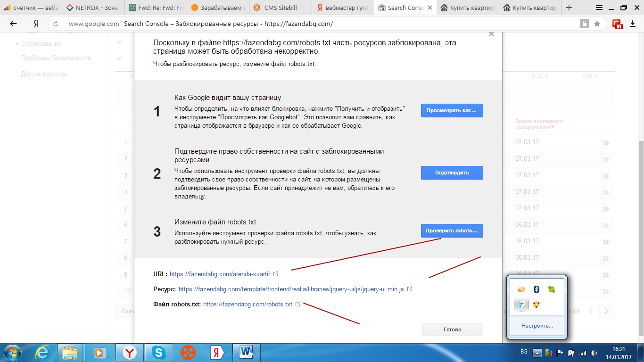The height and width of the screenshot is (362, 644).
Task: Switch to the 'вебмастер гугл' tab
Action: [x=343, y=8]
